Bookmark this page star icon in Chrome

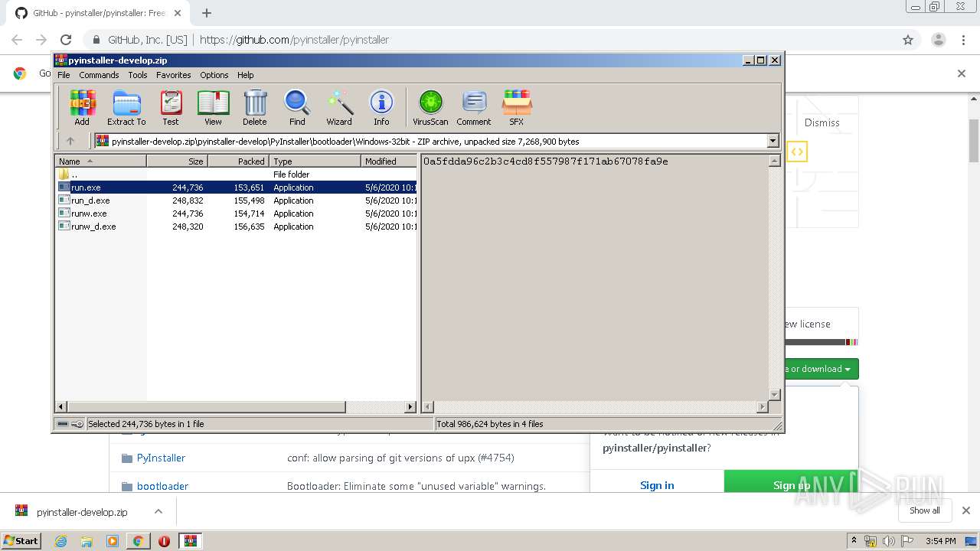pyautogui.click(x=908, y=40)
